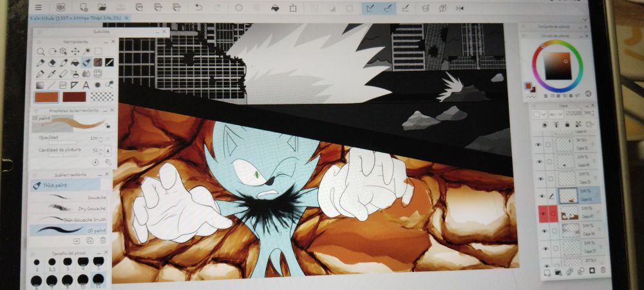
Task: Adjust Cantidad de pintura stepper arrows
Action: (x=100, y=151)
